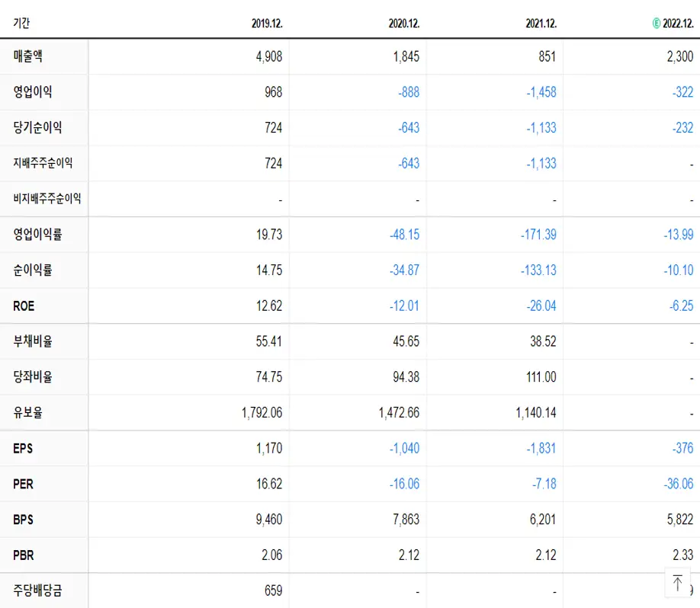The height and width of the screenshot is (608, 700).
Task: Click the 유보율 row label
Action: click(x=27, y=412)
